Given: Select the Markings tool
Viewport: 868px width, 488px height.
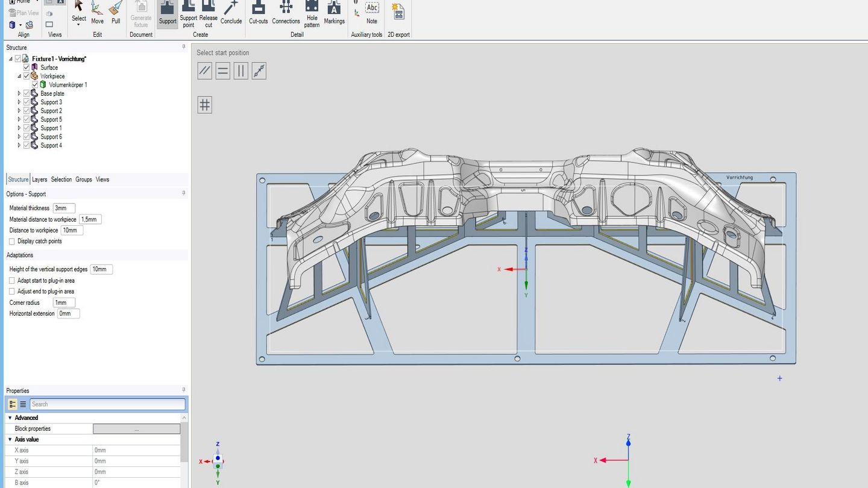Looking at the screenshot, I should coord(334,13).
